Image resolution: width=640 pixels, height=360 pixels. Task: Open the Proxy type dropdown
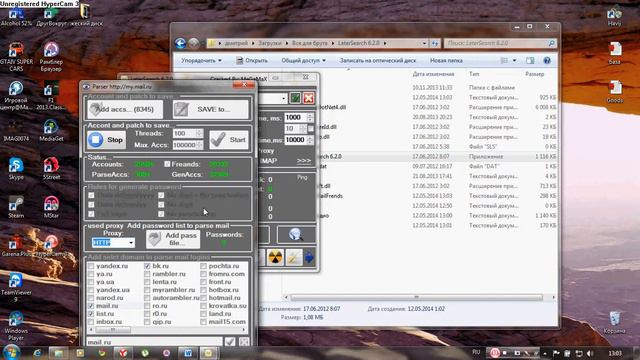click(x=131, y=242)
